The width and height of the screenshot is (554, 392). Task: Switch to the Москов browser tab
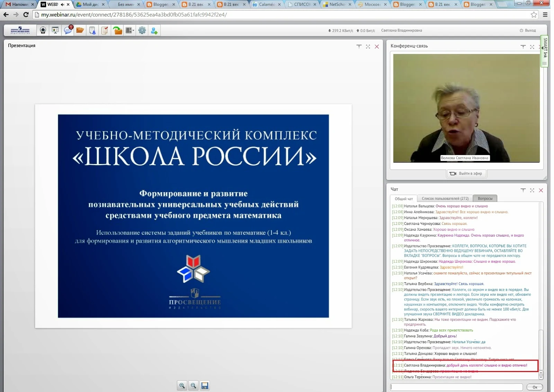pos(372,4)
